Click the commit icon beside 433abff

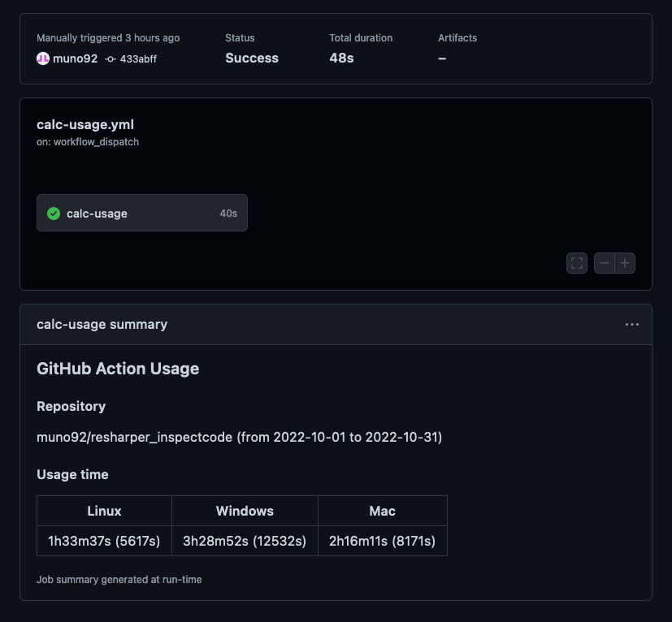111,59
